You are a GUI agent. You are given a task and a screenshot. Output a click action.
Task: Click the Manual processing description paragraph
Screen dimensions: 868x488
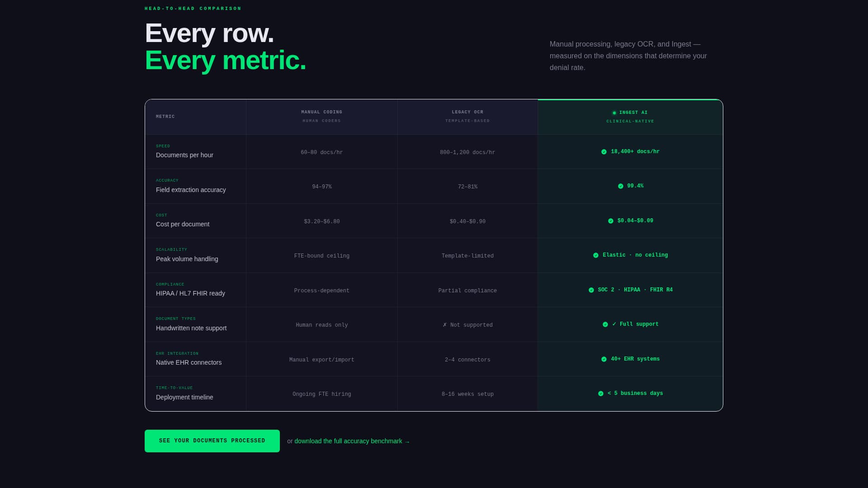(x=628, y=56)
